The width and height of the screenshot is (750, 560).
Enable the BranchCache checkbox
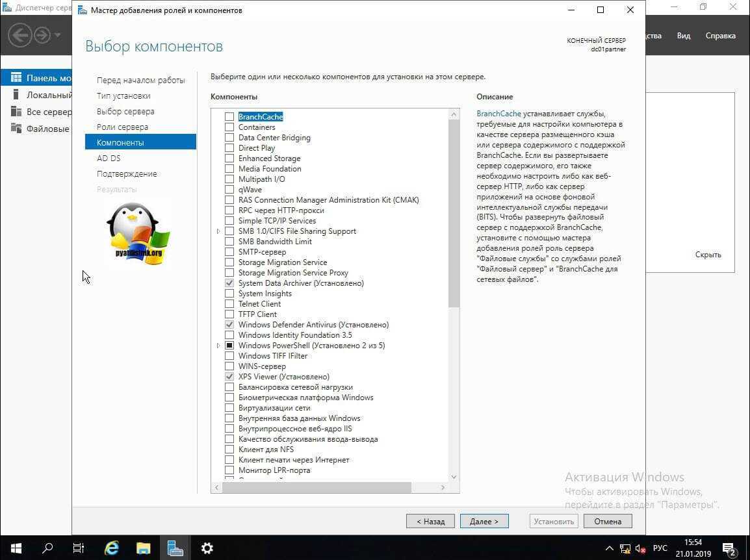click(229, 117)
